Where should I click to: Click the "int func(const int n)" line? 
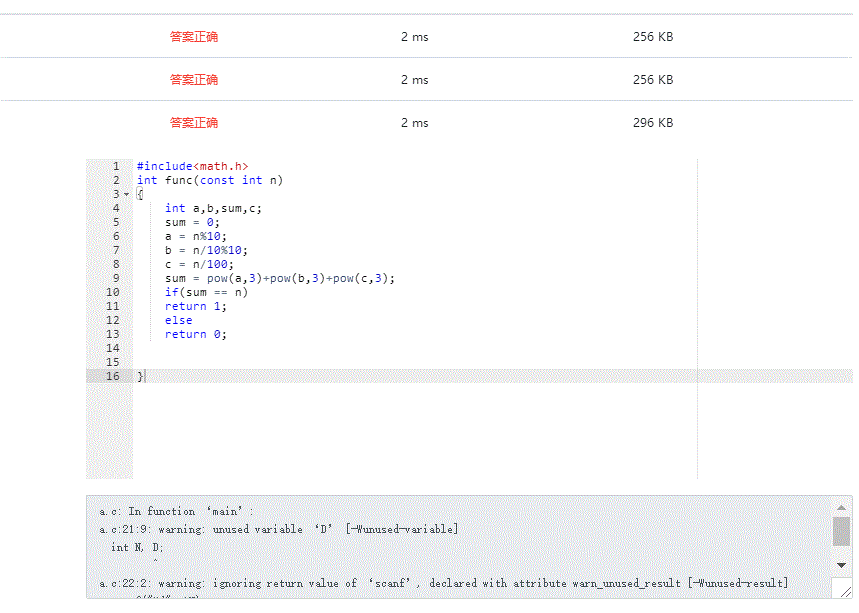[210, 180]
